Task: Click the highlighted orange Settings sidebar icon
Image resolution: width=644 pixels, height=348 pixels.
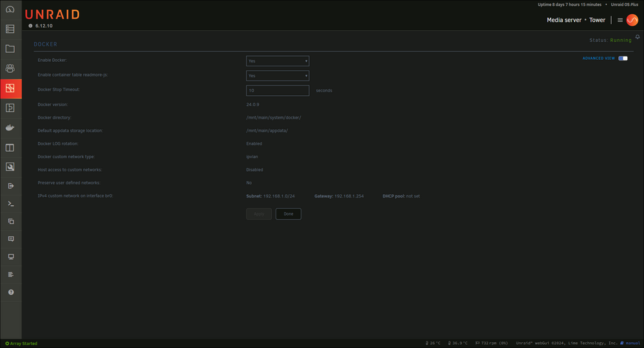Action: point(11,88)
